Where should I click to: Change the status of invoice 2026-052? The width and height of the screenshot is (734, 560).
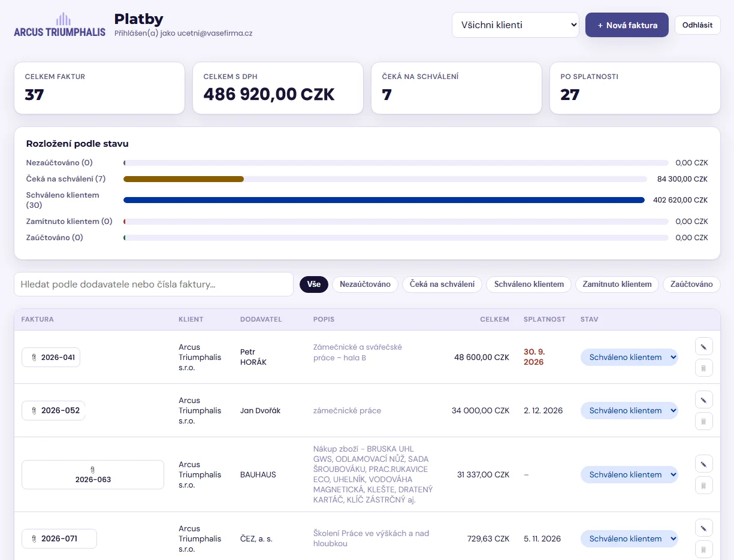[629, 411]
